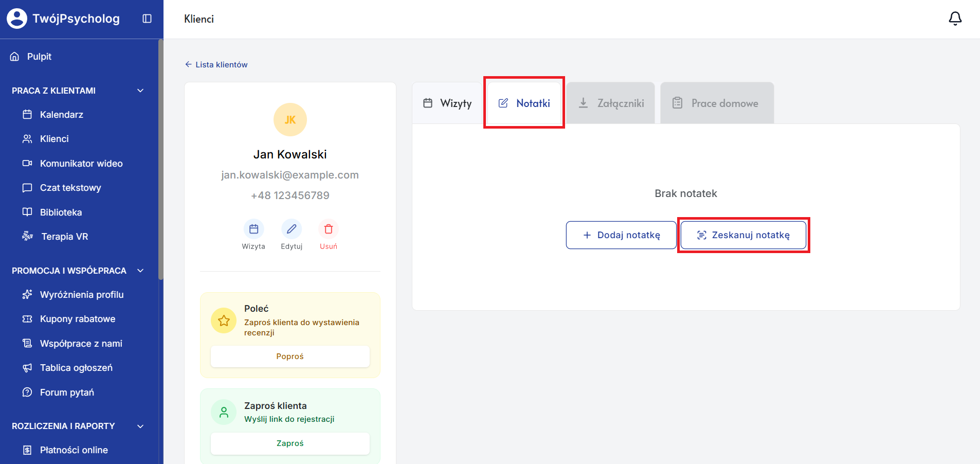Click the Zaproś klienta person icon

click(x=224, y=412)
